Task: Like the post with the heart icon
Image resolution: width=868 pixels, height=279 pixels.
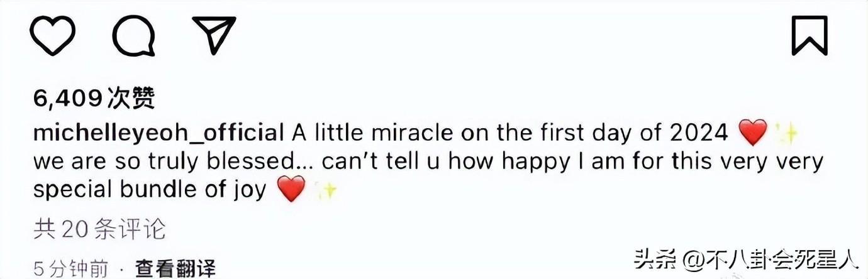Action: (53, 35)
